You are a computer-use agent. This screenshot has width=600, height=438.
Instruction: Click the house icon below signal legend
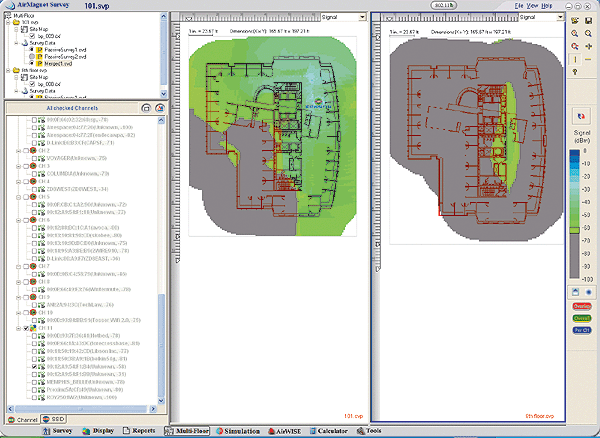(x=575, y=292)
